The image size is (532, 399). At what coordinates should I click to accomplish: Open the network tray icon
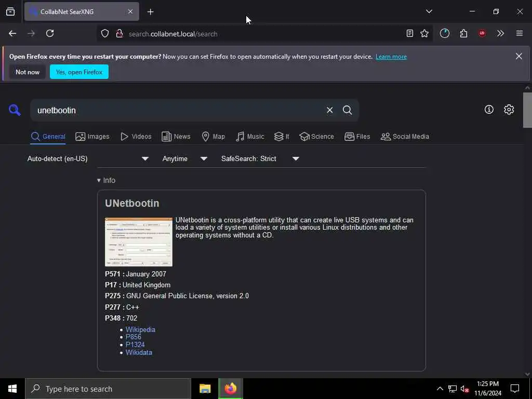[x=453, y=389]
